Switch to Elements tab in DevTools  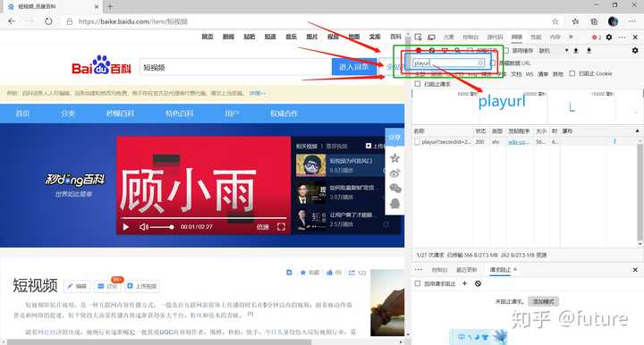[x=448, y=37]
